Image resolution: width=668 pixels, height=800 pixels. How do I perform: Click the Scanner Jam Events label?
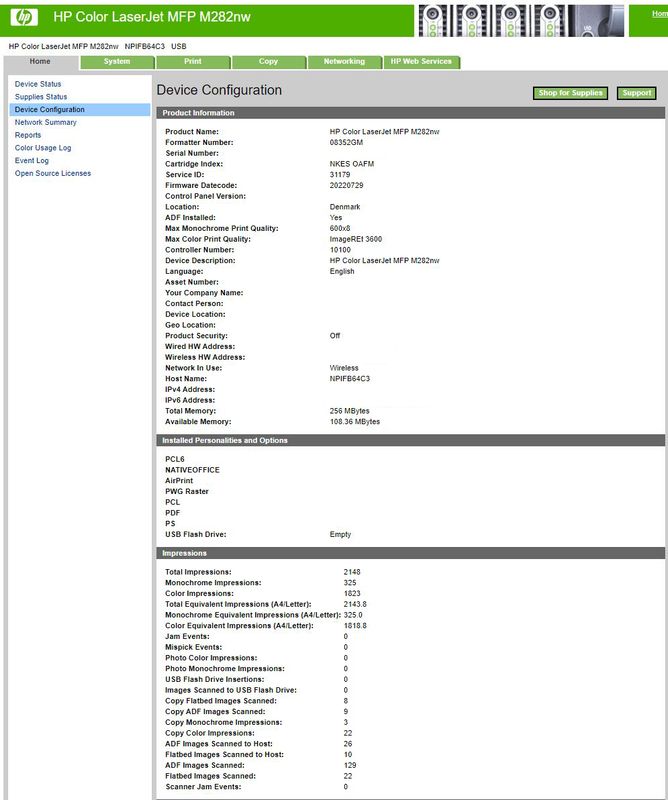[203, 787]
